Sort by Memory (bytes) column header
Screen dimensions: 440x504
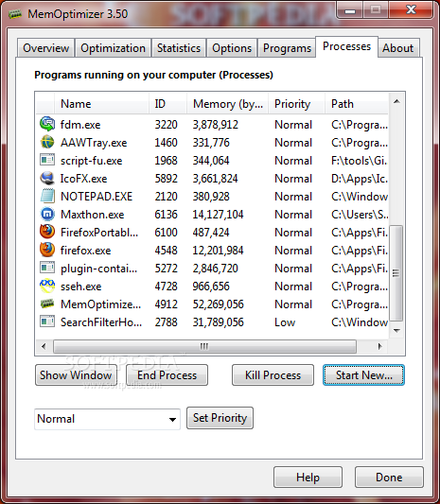click(228, 104)
